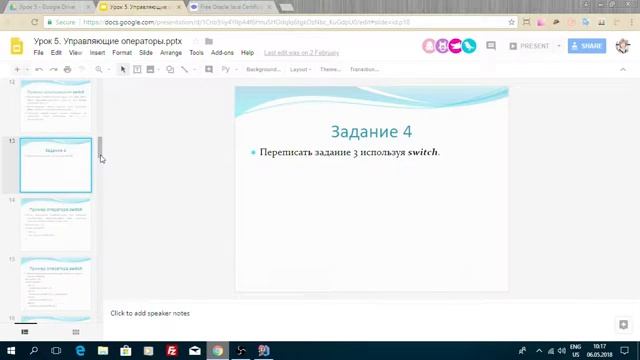Open the Add-ons menu
This screenshot has height=360, width=640.
pyautogui.click(x=222, y=53)
